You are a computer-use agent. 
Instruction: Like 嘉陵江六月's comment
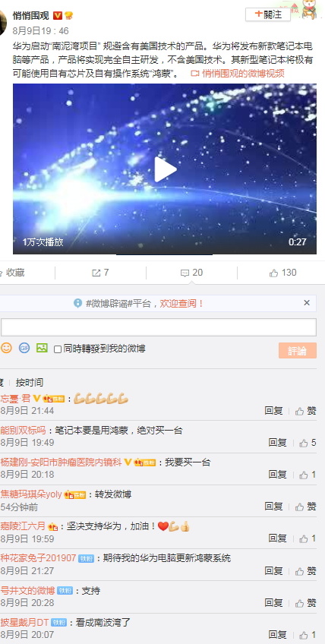click(x=308, y=538)
